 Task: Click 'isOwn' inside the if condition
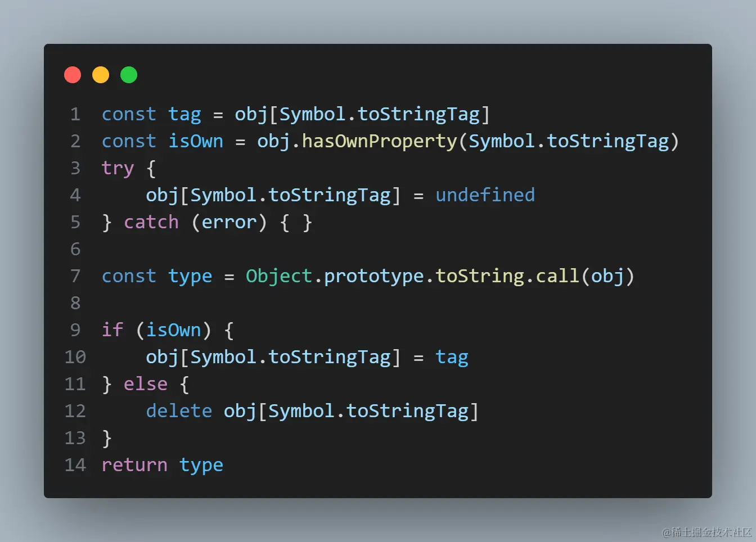(173, 330)
